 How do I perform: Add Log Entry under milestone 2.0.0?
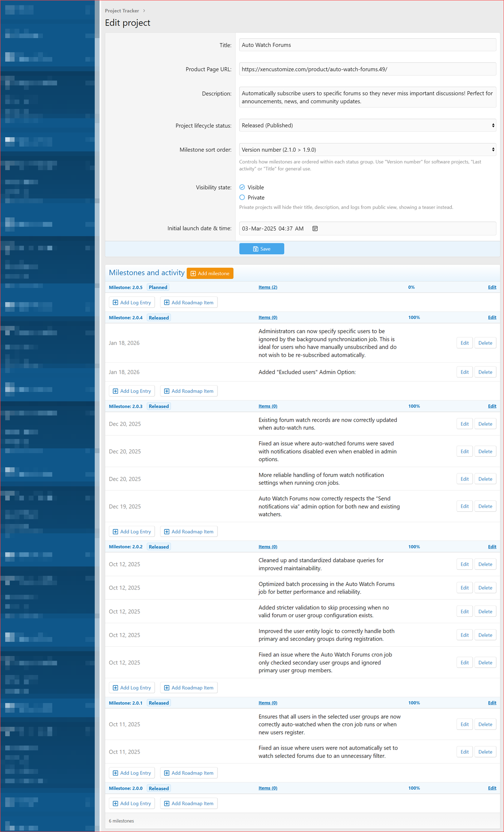pyautogui.click(x=132, y=804)
